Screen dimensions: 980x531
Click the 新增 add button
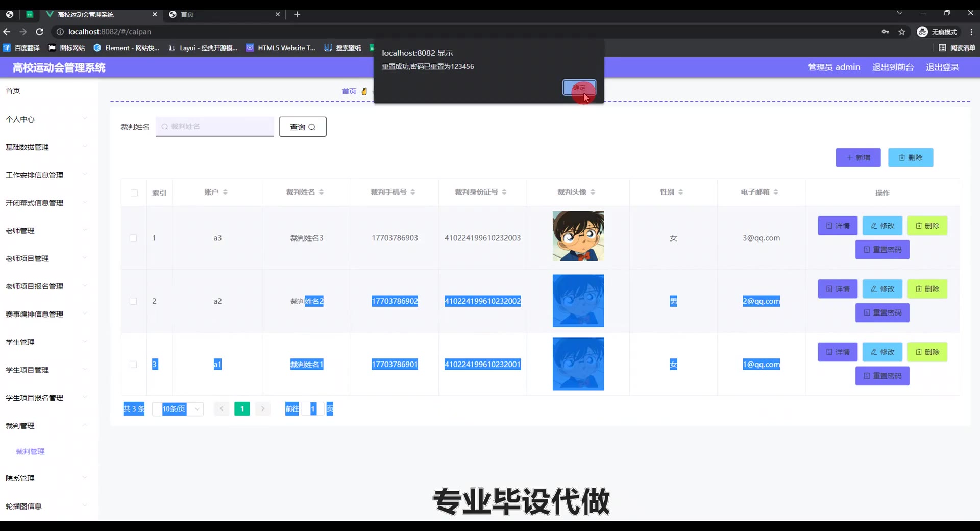858,158
